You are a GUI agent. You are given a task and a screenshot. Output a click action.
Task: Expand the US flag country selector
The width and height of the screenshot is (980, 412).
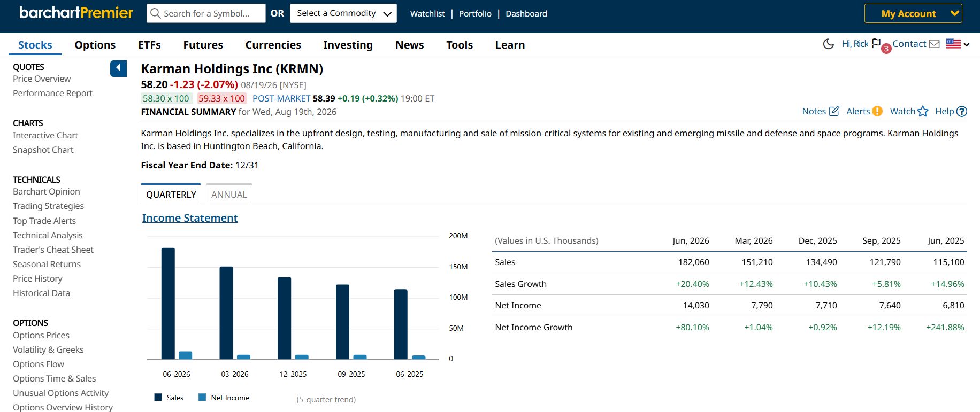coord(958,44)
